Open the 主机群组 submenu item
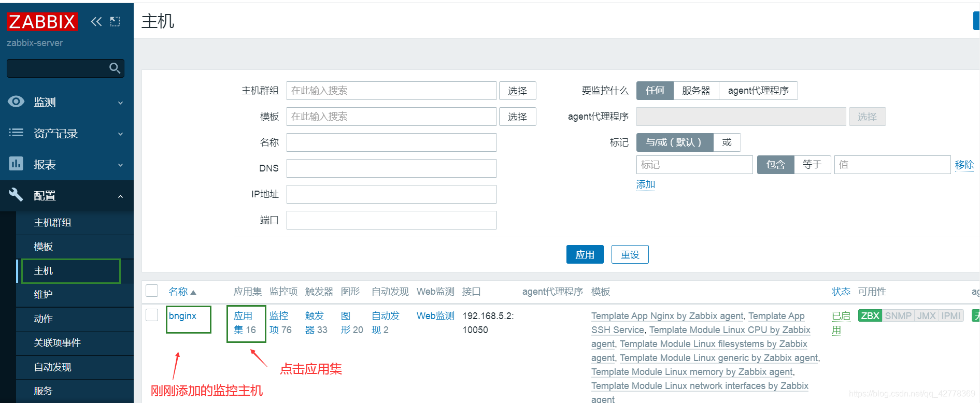This screenshot has width=980, height=403. coord(75,223)
